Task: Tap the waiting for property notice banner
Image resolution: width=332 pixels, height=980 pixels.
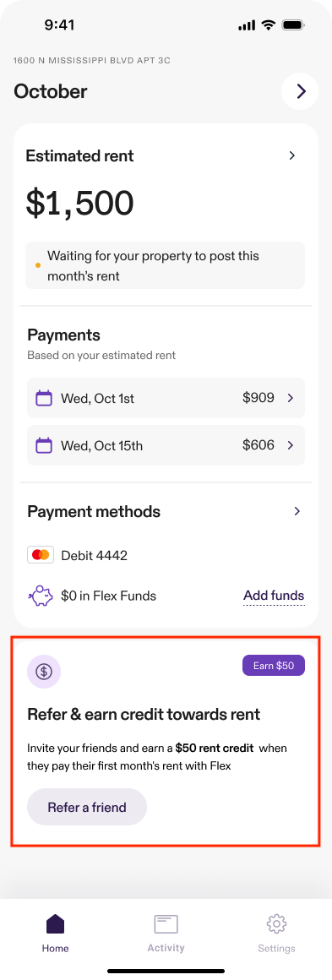Action: pos(165,265)
